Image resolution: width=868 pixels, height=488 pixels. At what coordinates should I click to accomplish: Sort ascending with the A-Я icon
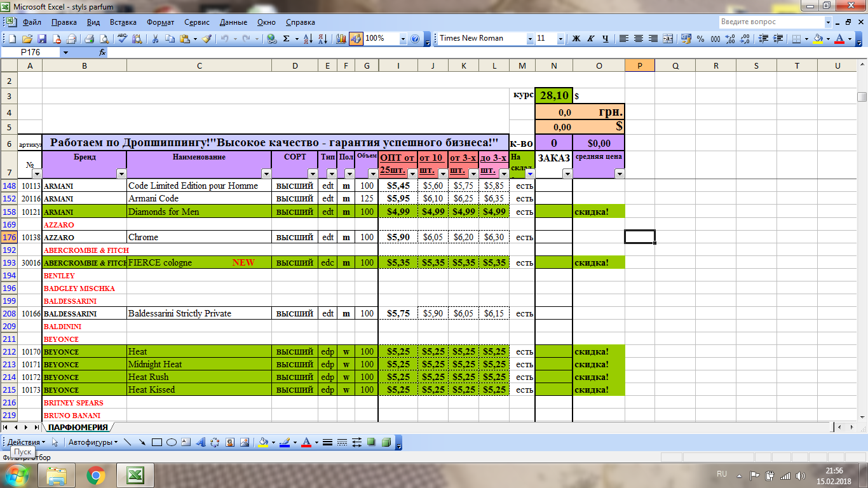308,39
